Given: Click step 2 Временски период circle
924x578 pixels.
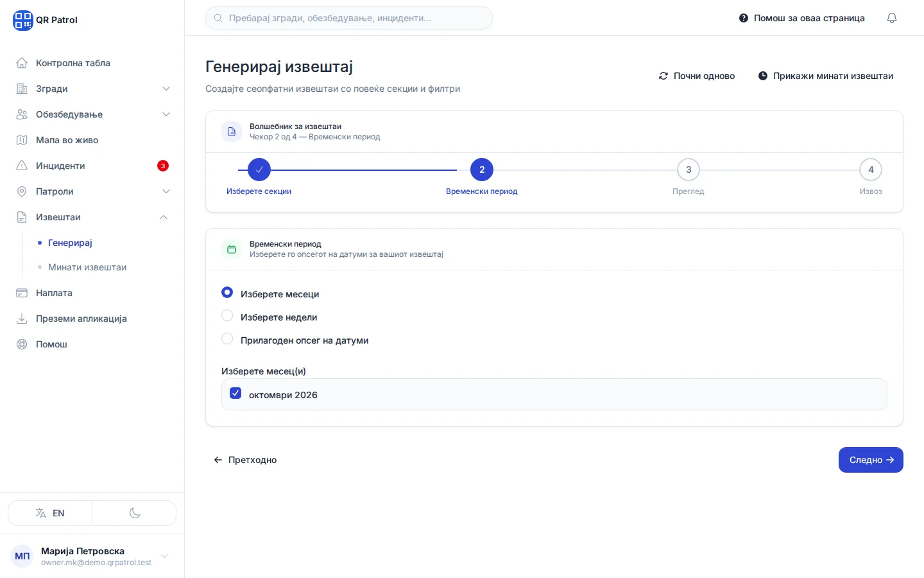Looking at the screenshot, I should (482, 170).
